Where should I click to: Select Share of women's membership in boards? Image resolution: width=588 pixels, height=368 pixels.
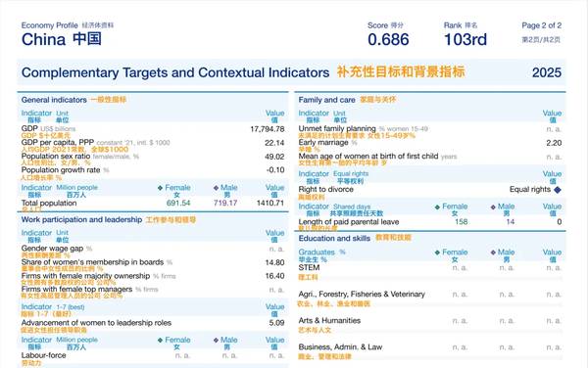coord(93,262)
